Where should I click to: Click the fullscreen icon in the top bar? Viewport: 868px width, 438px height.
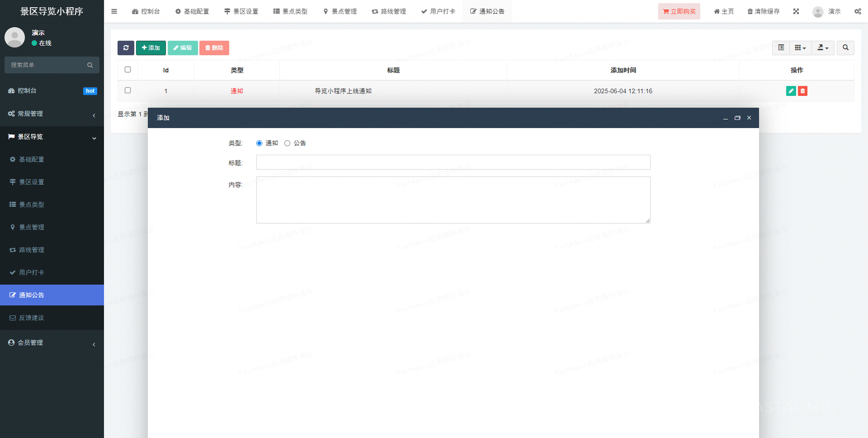pyautogui.click(x=796, y=11)
